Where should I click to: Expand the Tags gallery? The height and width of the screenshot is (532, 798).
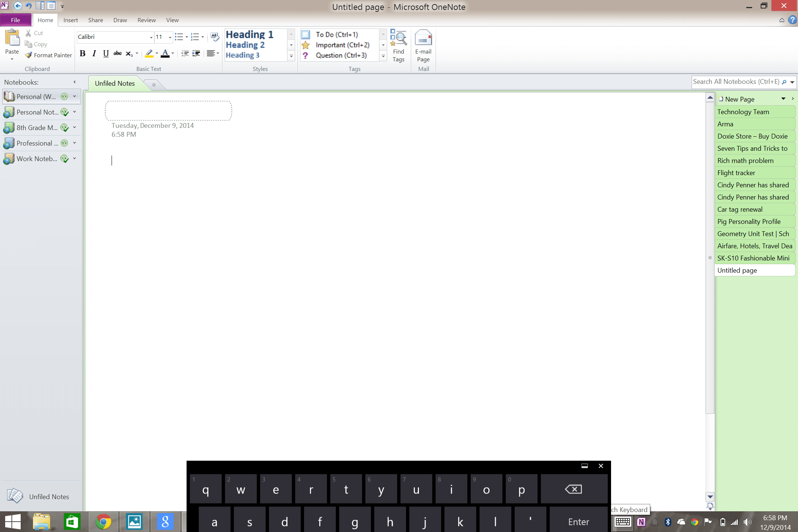(x=383, y=56)
